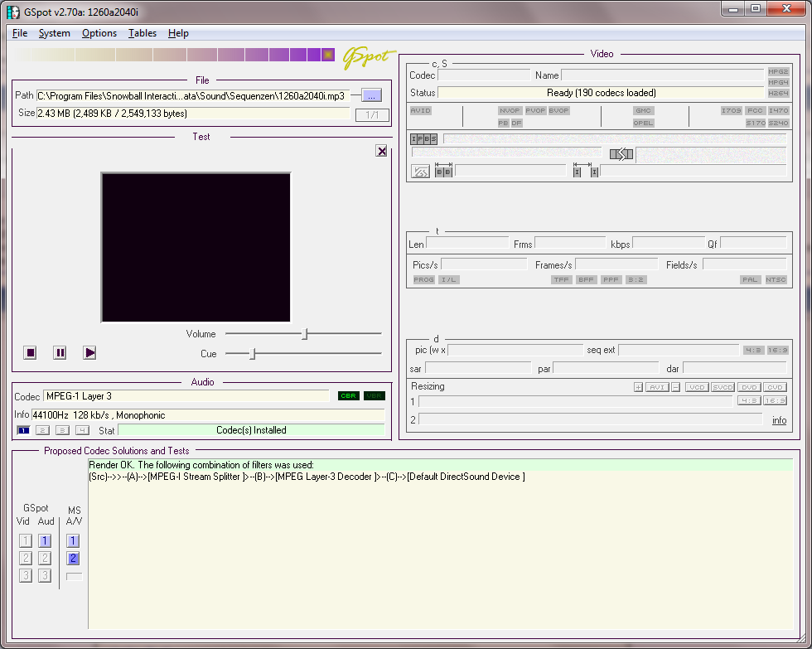Click the split-frame icon in Video panel

click(x=621, y=154)
